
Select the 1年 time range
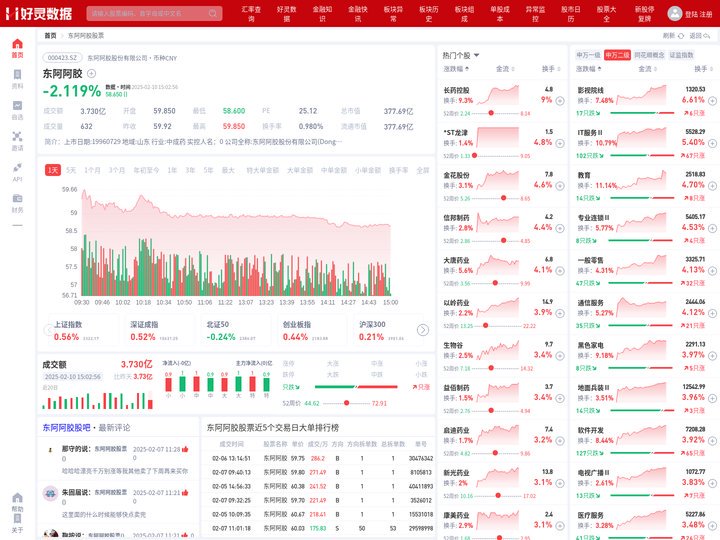[x=172, y=170]
